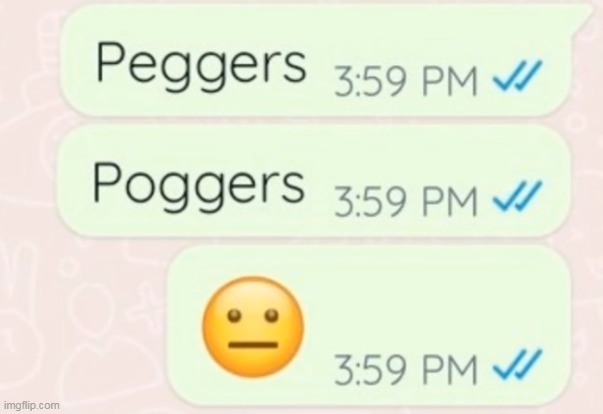Click the emoji's left eye
Image resolution: width=603 pixels, height=414 pixels.
[234, 316]
